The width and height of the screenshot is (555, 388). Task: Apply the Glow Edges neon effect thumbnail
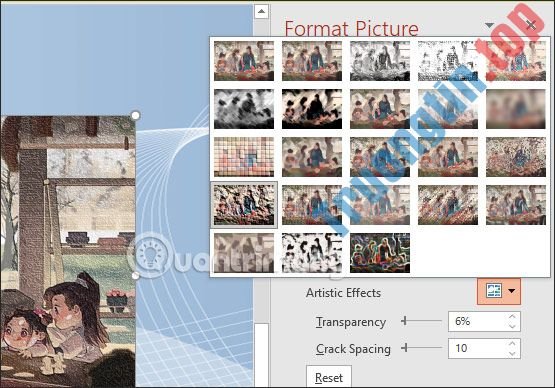point(380,253)
